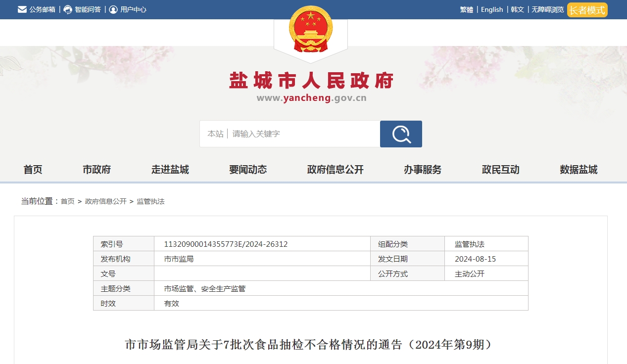The height and width of the screenshot is (364, 627).
Task: Select 市场监管、安全生产监管 topic cell
Action: [341, 288]
